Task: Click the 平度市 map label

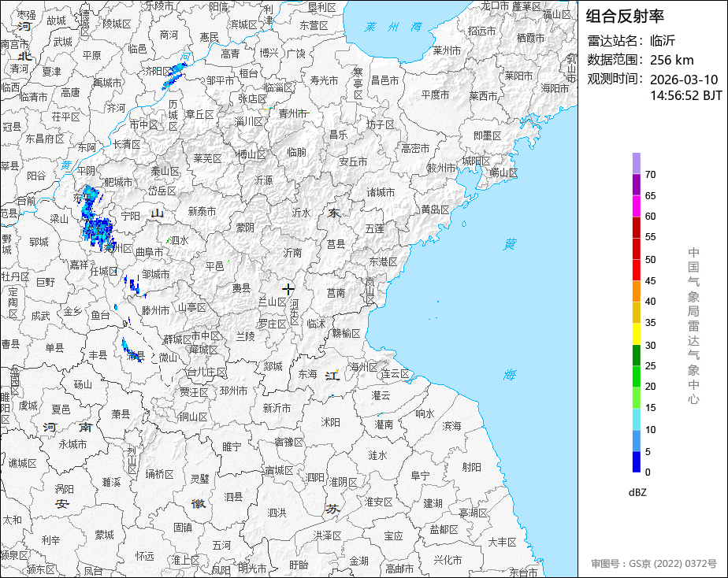Action: tap(435, 94)
